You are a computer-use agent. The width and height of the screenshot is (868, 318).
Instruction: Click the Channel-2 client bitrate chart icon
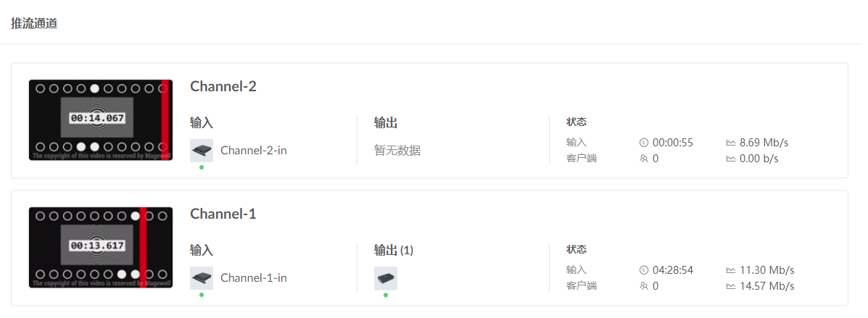730,159
